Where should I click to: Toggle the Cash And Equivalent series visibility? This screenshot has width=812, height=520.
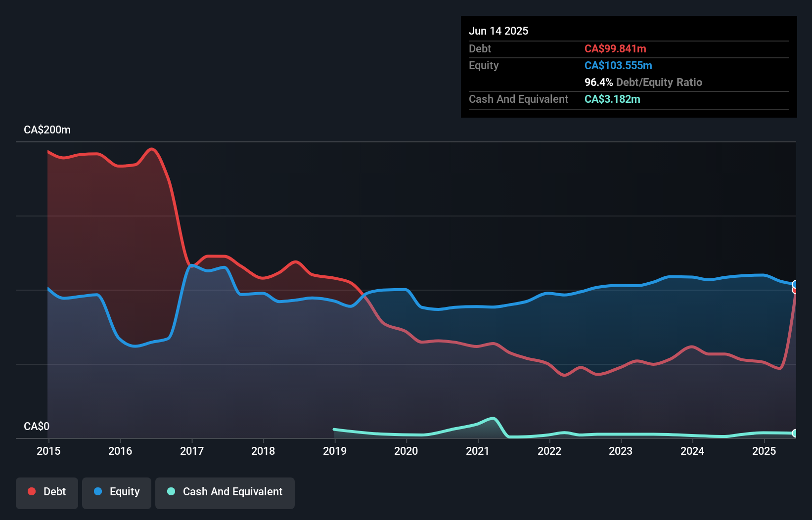click(x=225, y=492)
